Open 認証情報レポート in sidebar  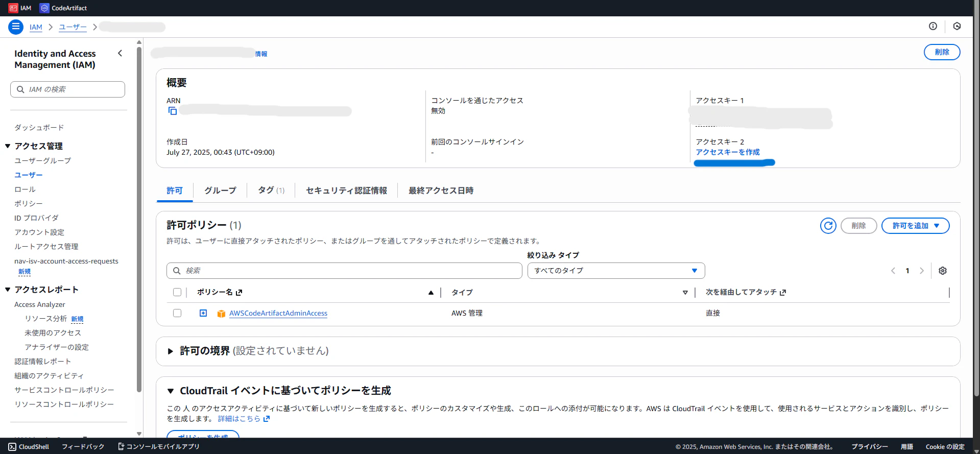tap(43, 362)
